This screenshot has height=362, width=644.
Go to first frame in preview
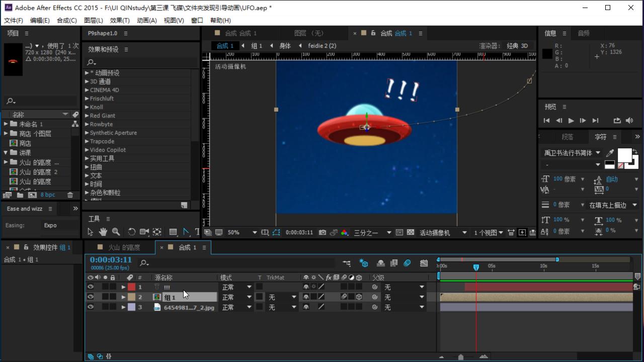(547, 121)
